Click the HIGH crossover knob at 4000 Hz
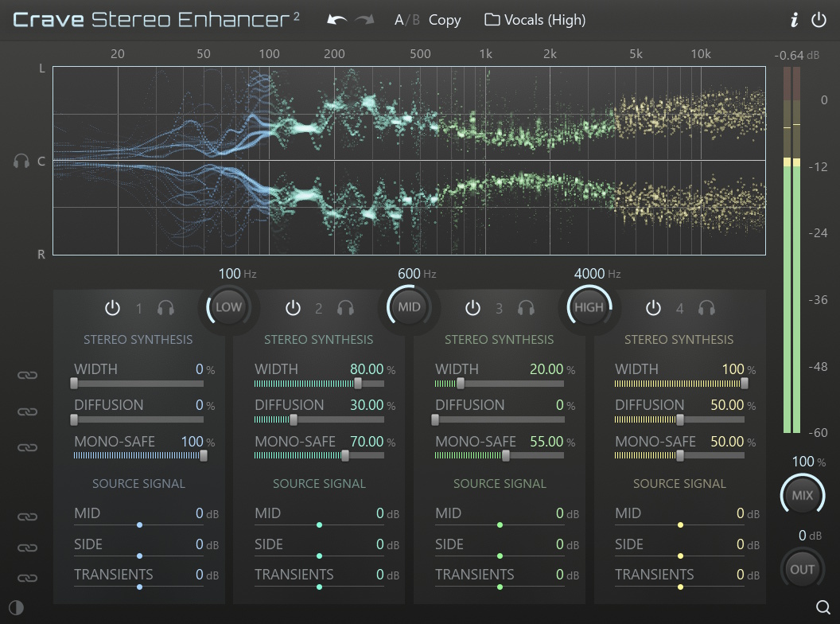 click(589, 307)
